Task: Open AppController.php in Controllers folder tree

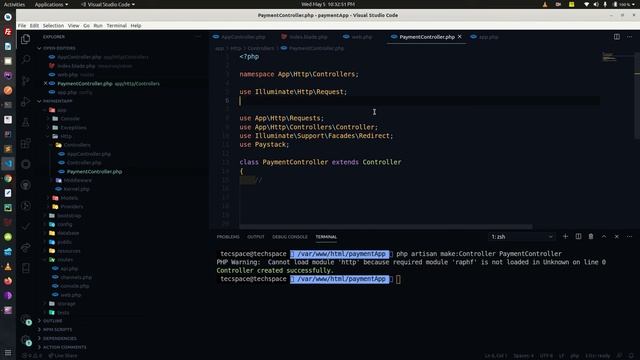Action: (x=89, y=154)
